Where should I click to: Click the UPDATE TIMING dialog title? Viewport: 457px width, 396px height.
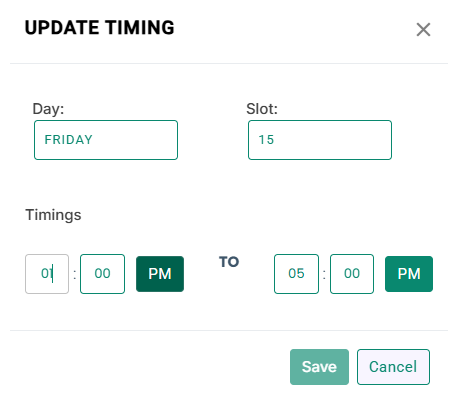tap(100, 28)
